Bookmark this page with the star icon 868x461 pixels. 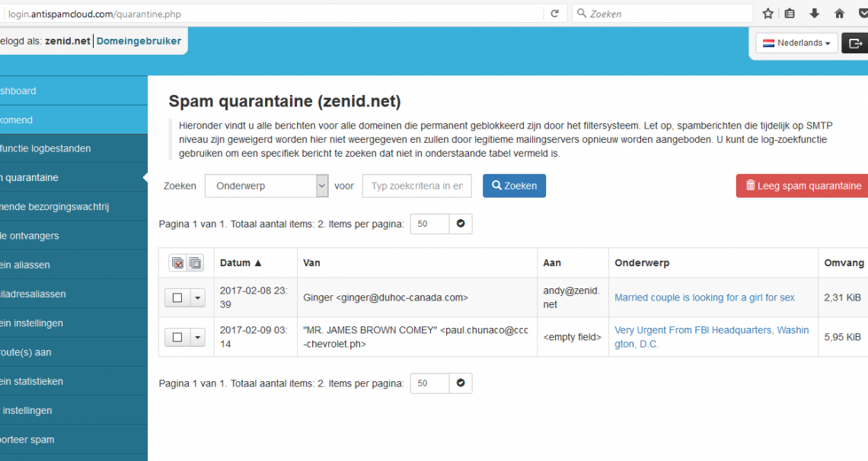coord(767,14)
